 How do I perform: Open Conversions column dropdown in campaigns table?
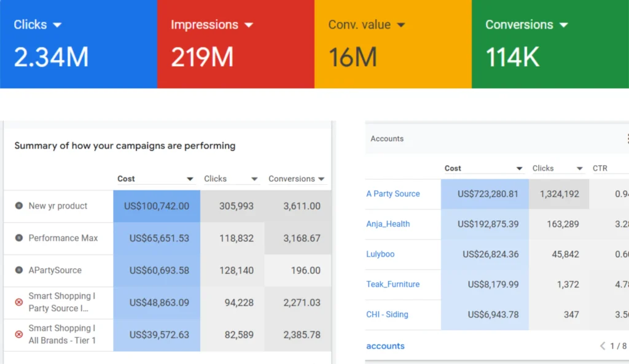[320, 179]
